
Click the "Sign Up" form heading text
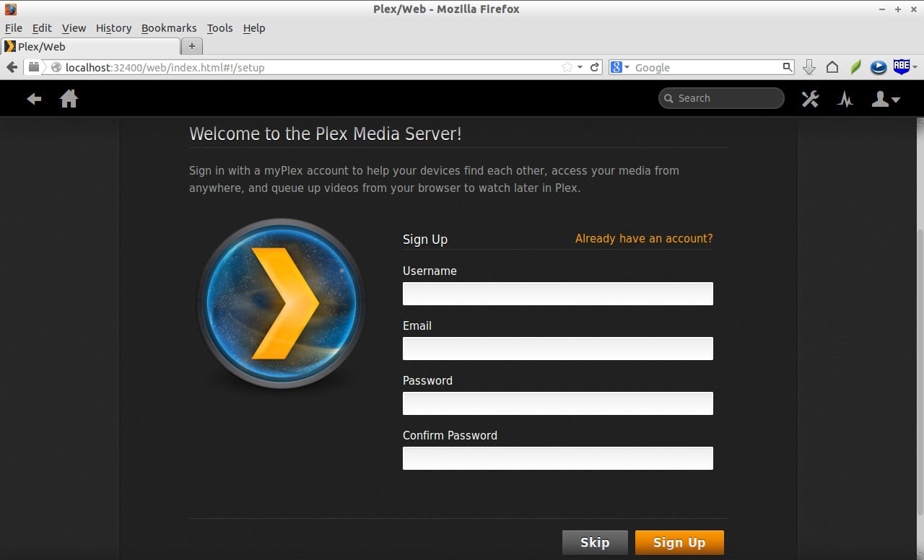(x=425, y=239)
